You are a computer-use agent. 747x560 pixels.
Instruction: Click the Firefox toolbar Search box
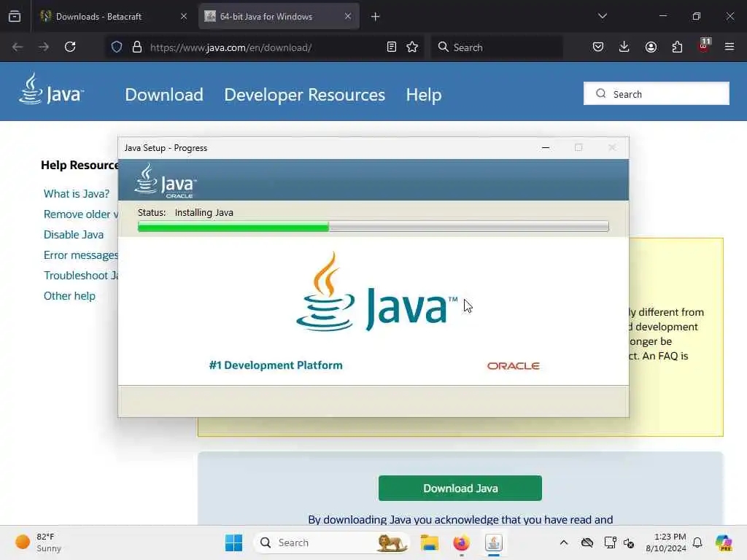[497, 47]
